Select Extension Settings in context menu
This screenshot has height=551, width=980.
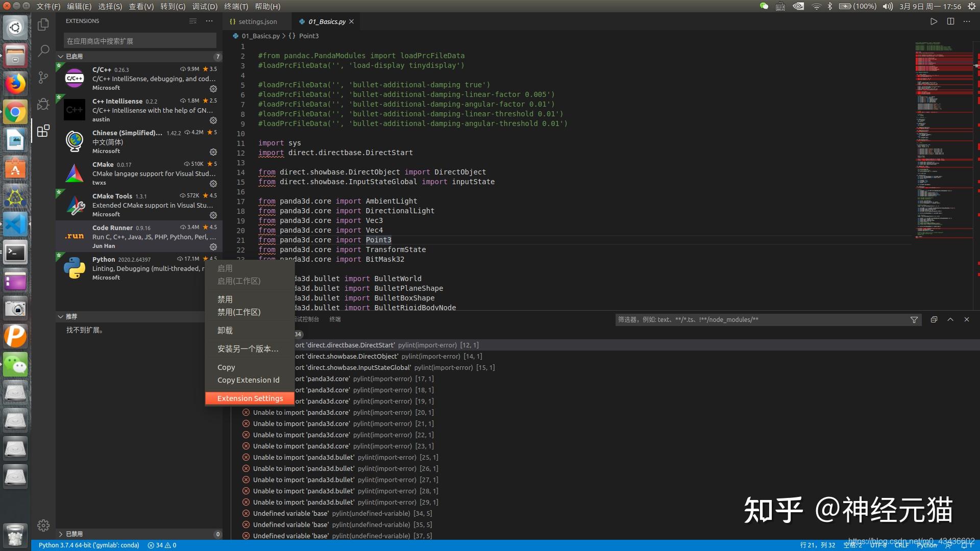tap(250, 398)
